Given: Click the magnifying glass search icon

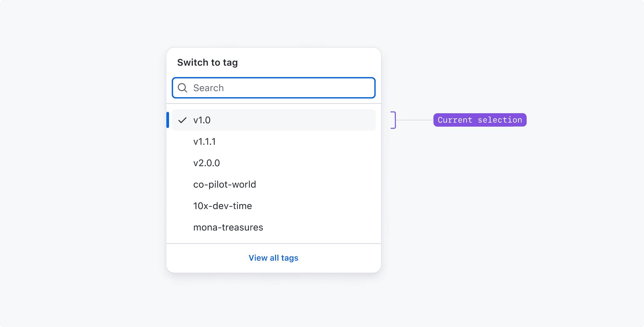Looking at the screenshot, I should (183, 88).
